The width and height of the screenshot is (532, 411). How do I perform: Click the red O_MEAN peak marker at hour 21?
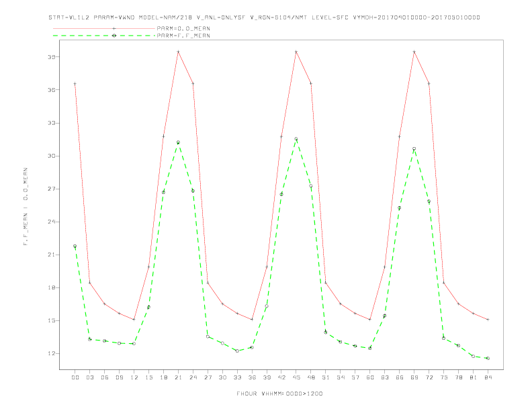[x=178, y=52]
